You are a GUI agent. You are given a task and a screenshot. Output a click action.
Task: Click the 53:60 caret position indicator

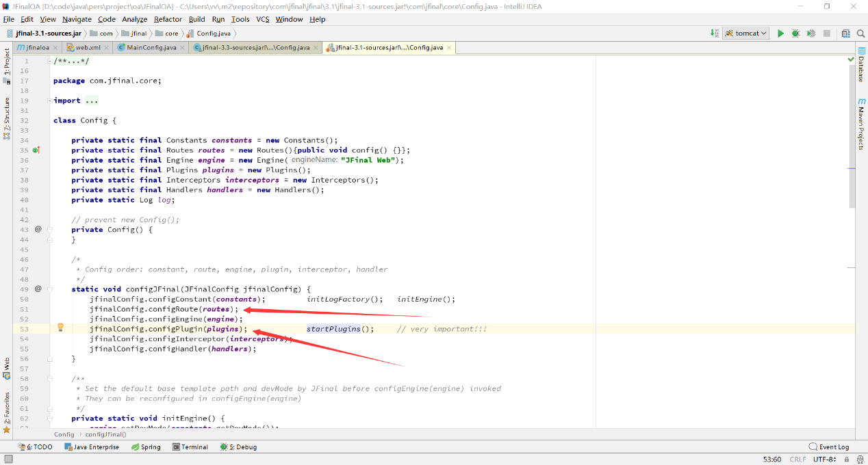click(772, 460)
